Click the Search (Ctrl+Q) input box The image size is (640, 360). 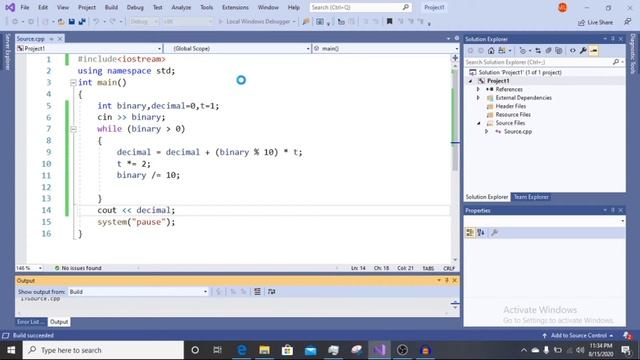360,7
